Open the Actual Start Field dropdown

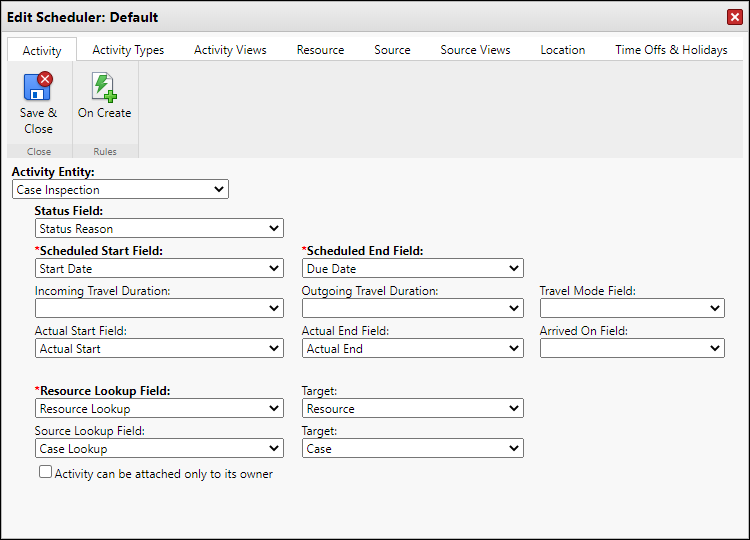[159, 348]
